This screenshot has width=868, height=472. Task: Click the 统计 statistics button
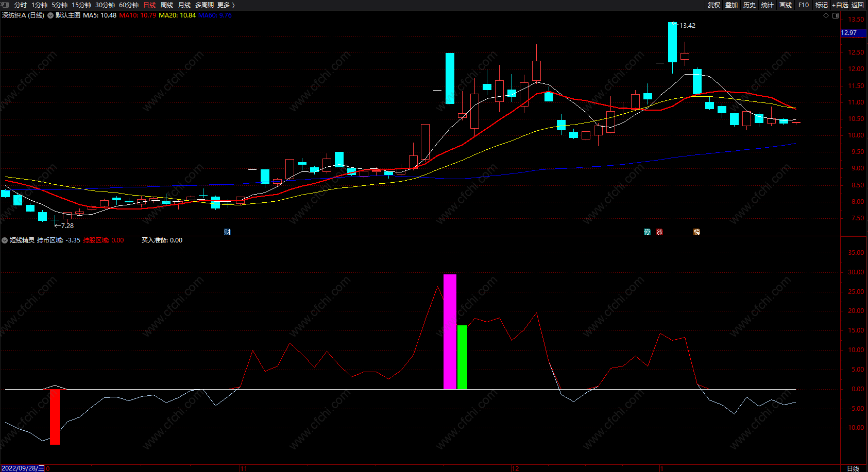tap(768, 5)
